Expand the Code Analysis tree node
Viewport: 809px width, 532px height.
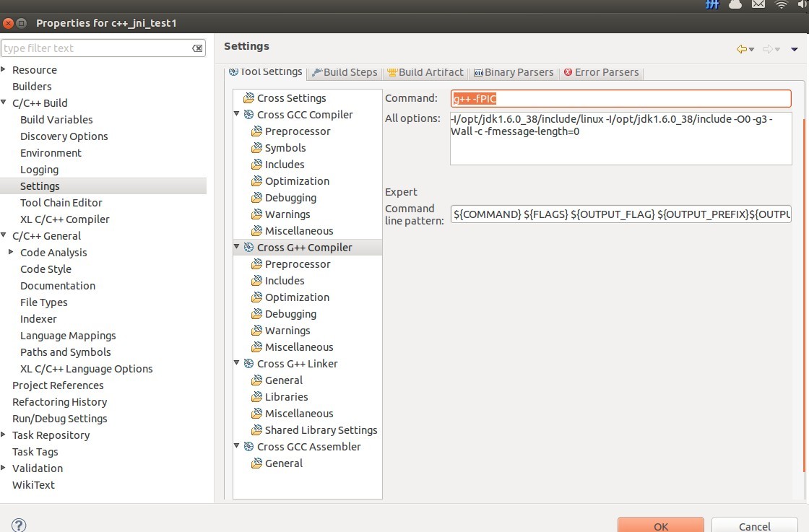pos(11,252)
